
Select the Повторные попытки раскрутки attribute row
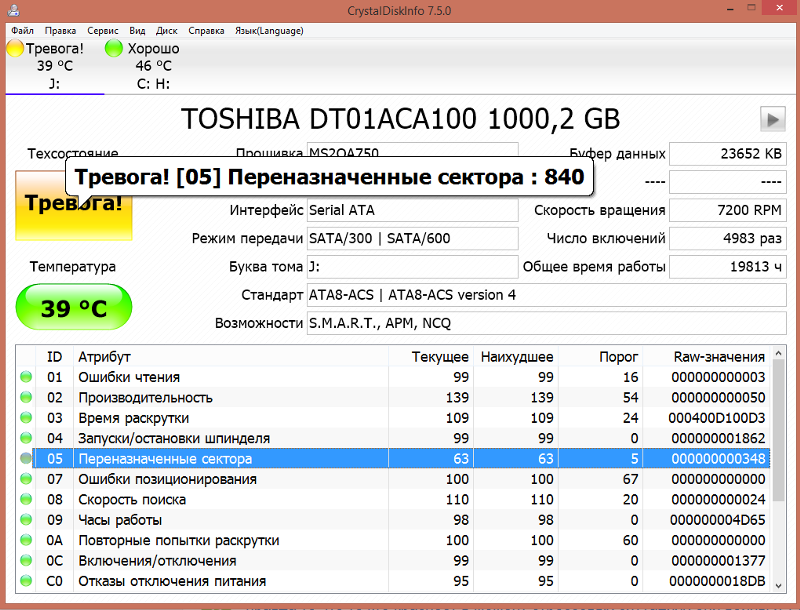coord(394,540)
